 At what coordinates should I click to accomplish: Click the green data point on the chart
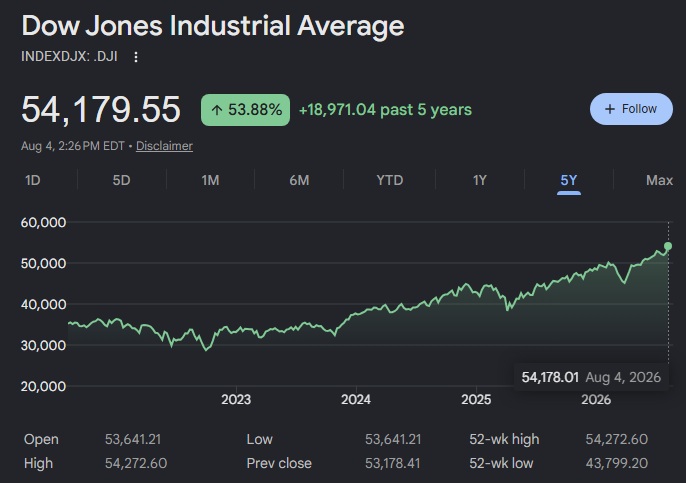(x=668, y=246)
